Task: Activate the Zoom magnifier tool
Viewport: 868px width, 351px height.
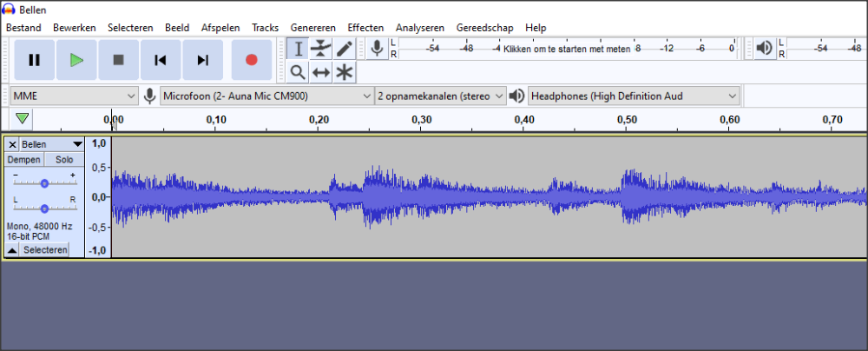Action: click(298, 72)
